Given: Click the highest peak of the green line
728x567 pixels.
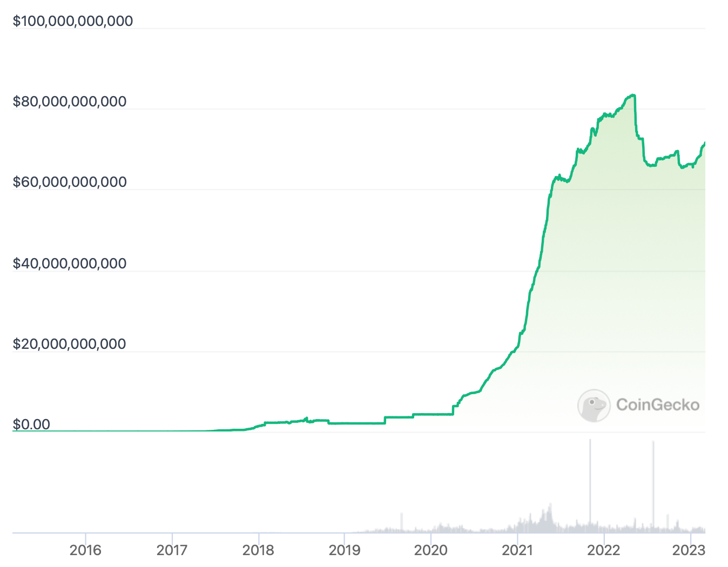Looking at the screenshot, I should click(633, 95).
